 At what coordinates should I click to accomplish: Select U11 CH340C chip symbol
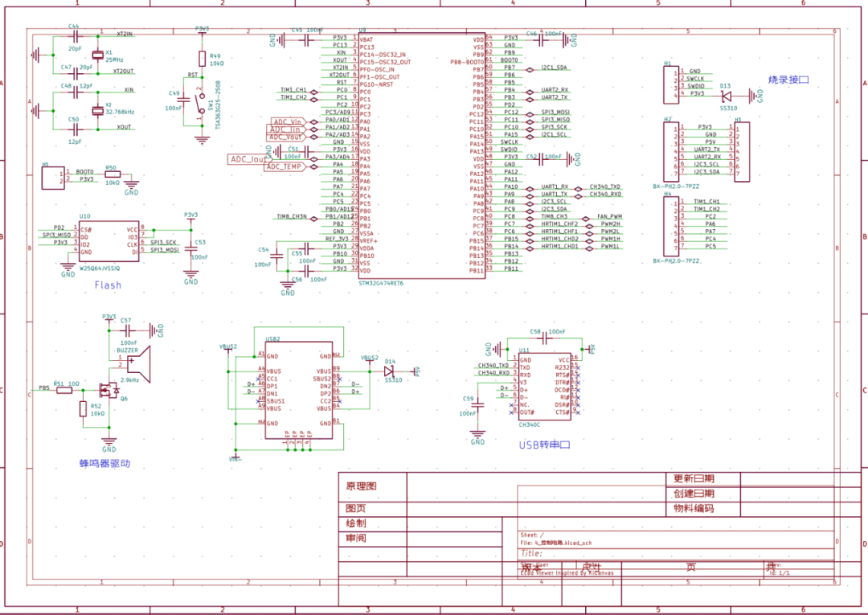[543, 387]
